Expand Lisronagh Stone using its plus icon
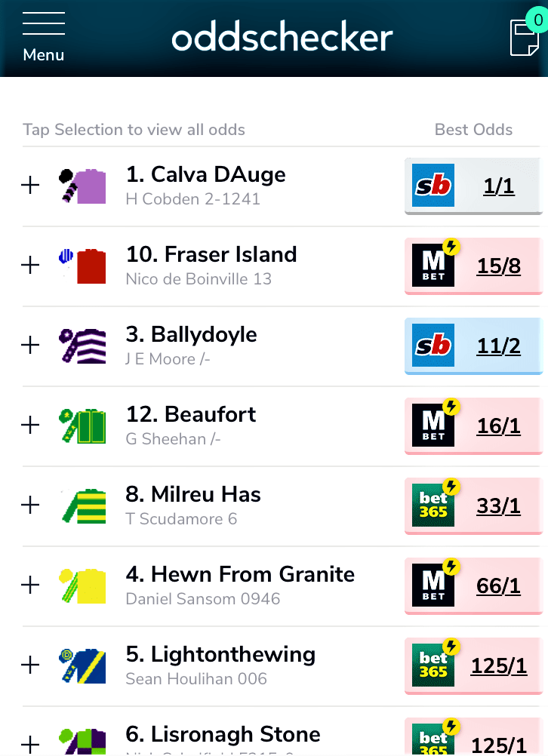This screenshot has height=756, width=548. [30, 744]
